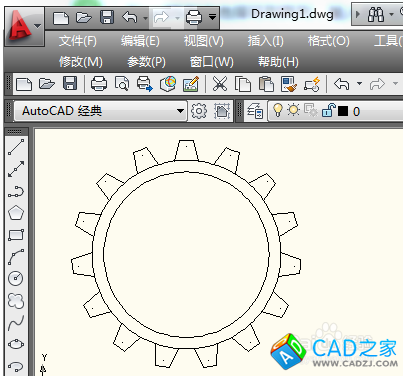The width and height of the screenshot is (403, 376).
Task: Click Paste clipboard icon
Action: [x=266, y=84]
